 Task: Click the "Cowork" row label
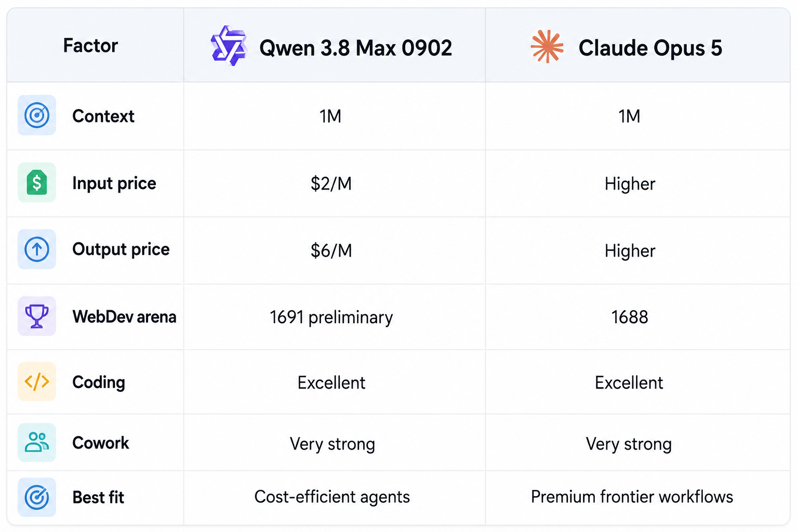pos(101,443)
